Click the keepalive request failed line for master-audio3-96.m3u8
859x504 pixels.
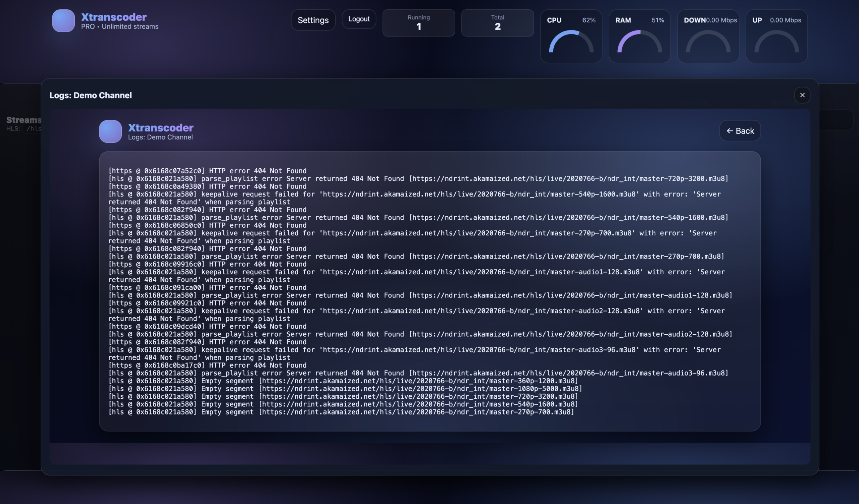coord(414,353)
